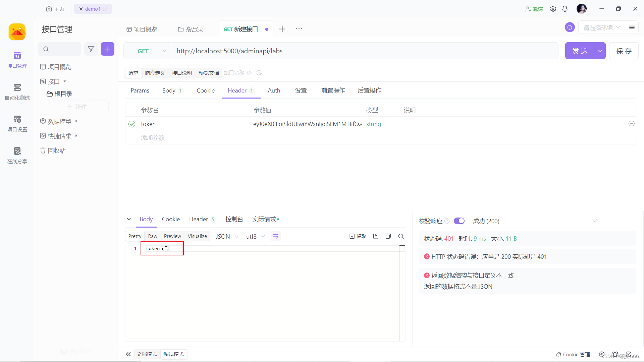Open the 前置操作 tab
644x362 pixels.
333,90
